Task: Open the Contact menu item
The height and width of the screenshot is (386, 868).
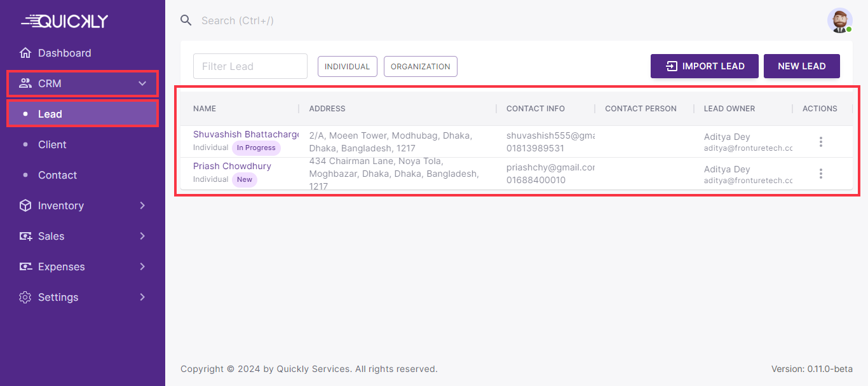Action: pyautogui.click(x=57, y=175)
